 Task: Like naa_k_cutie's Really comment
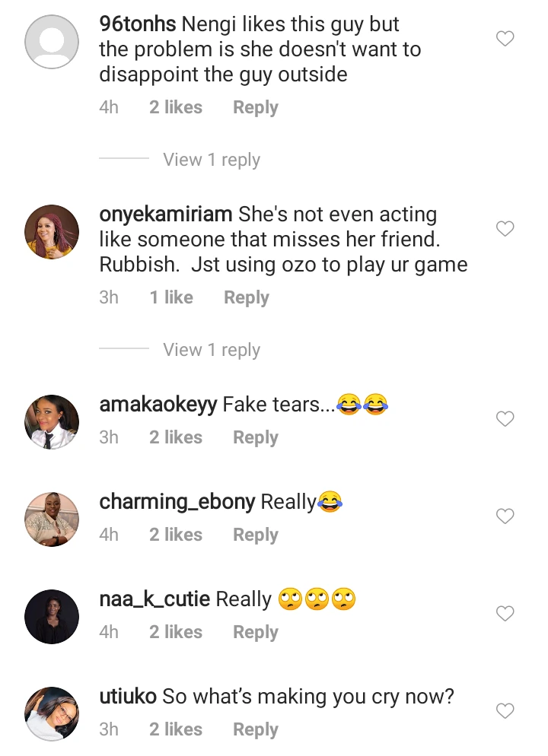click(505, 614)
